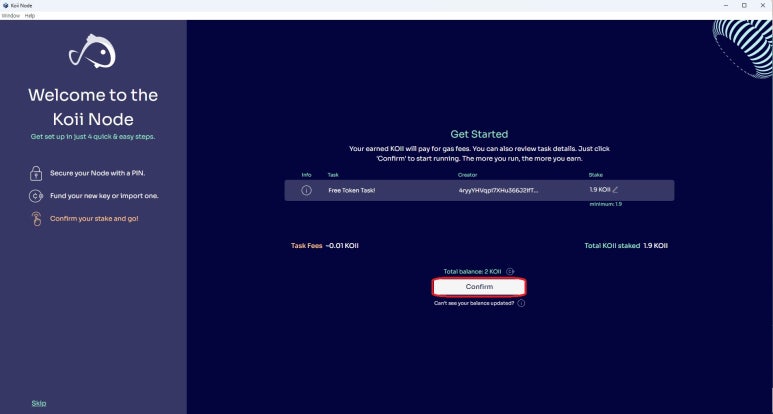Click the padlock icon for the PIN step
This screenshot has height=414, width=773.
(x=35, y=173)
